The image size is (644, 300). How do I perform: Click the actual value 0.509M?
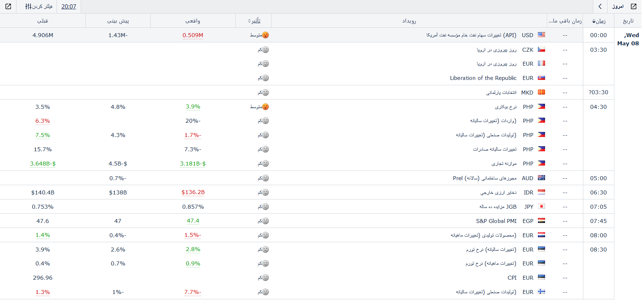coord(193,35)
